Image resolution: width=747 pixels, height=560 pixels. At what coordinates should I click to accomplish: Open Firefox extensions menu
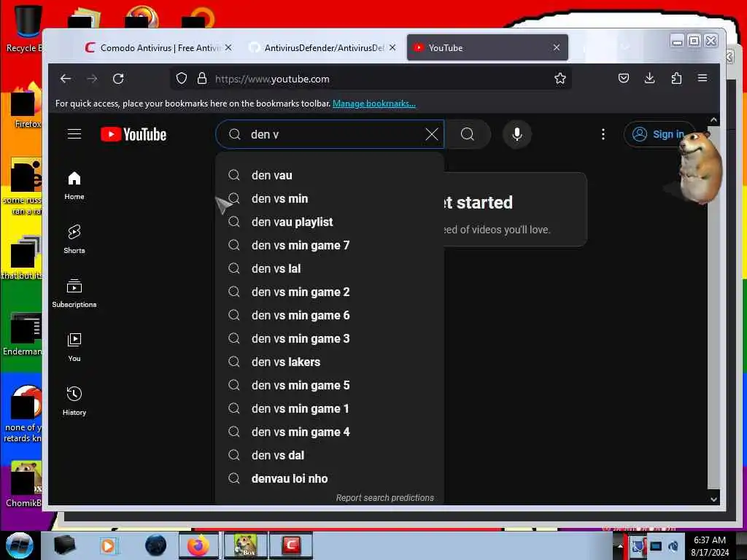point(676,78)
